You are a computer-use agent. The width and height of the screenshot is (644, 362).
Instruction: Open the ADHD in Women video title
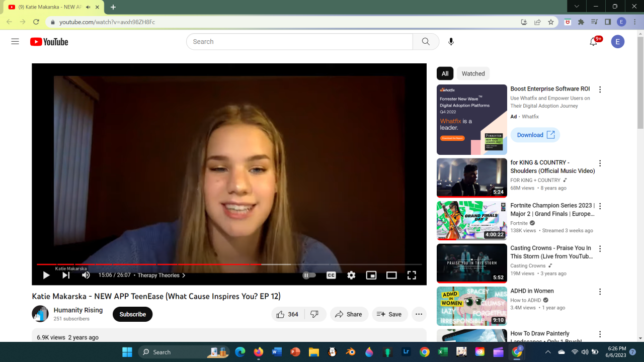pyautogui.click(x=532, y=291)
